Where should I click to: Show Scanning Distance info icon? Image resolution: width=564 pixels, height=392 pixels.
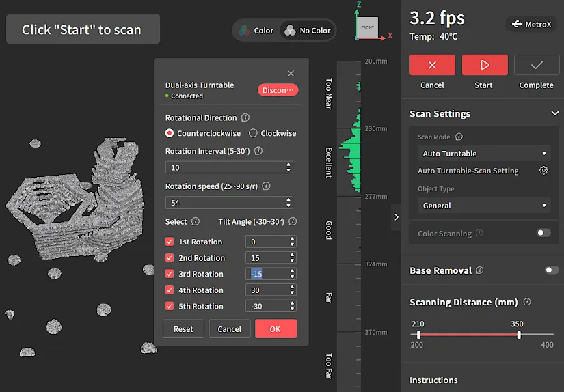click(x=527, y=302)
